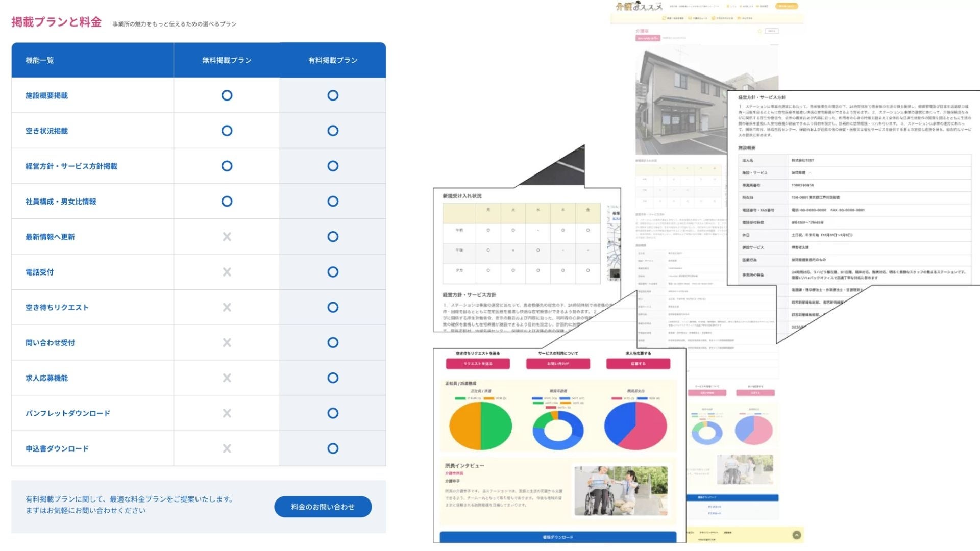This screenshot has width=980, height=551.
Task: Select the 無料掲載プラン column header
Action: click(x=227, y=60)
